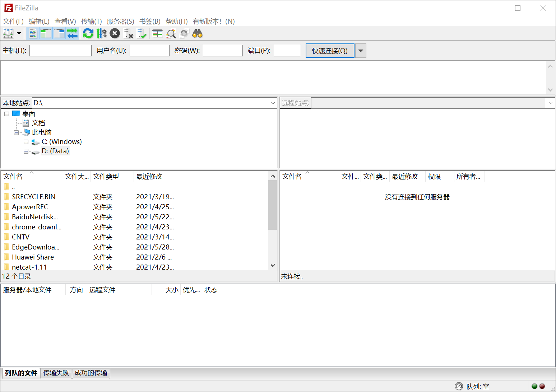Focus the 主机(H) host field
This screenshot has width=556, height=392.
60,51
